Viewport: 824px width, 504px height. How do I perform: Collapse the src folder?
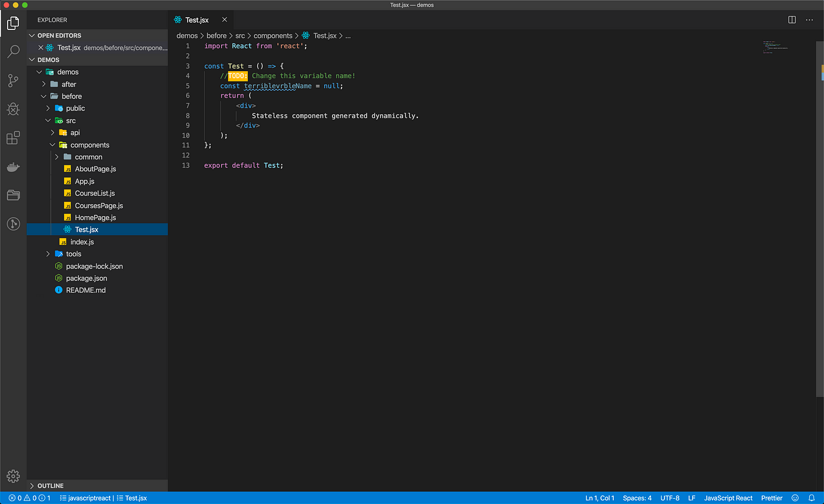pyautogui.click(x=97, y=121)
